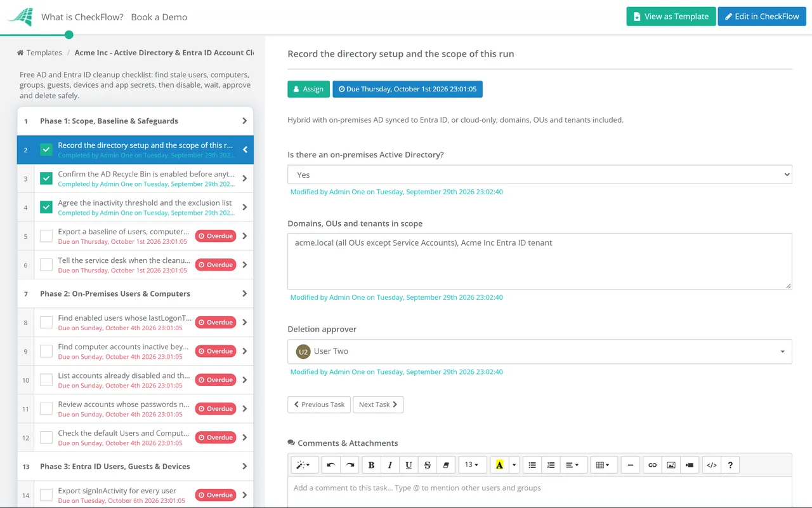Click the progress bar knob at top
This screenshot has height=508, width=812.
tap(69, 34)
